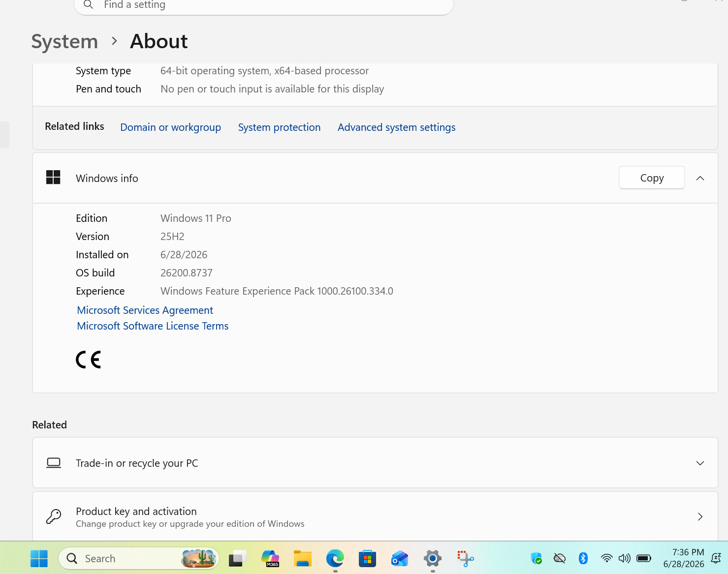
Task: Open the Windows Start menu
Action: (39, 558)
